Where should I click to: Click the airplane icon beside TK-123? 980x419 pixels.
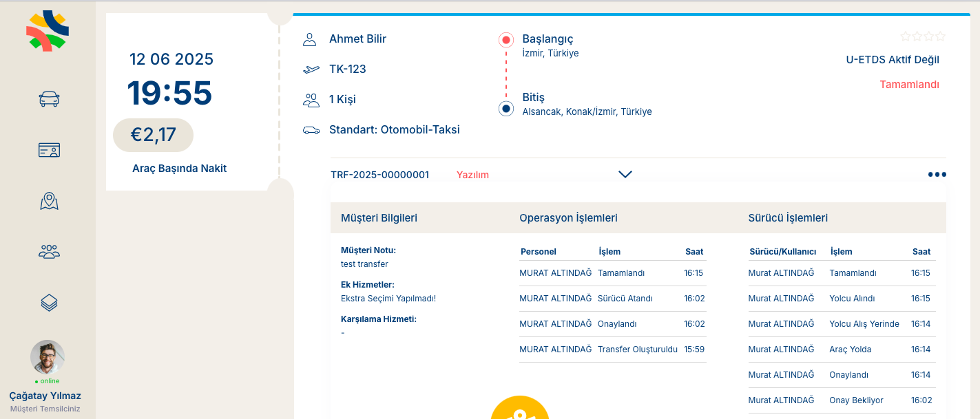(x=311, y=69)
